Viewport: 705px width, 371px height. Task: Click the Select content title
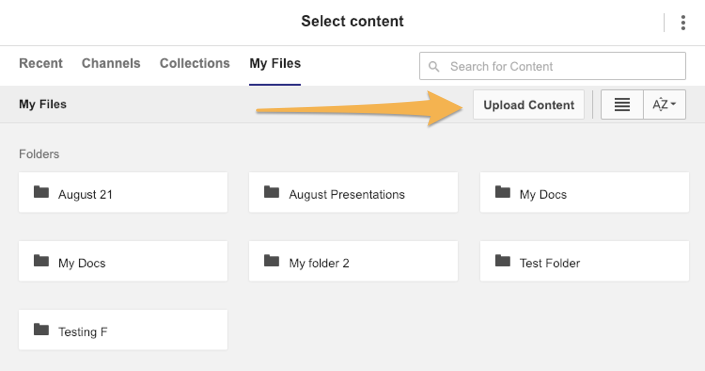click(x=352, y=21)
